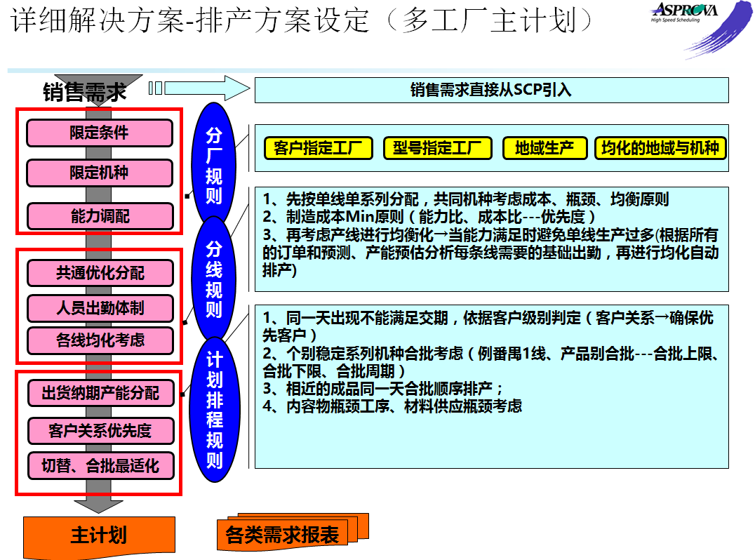
Task: Click the 均化的地域与机种 yellow label
Action: (x=660, y=148)
